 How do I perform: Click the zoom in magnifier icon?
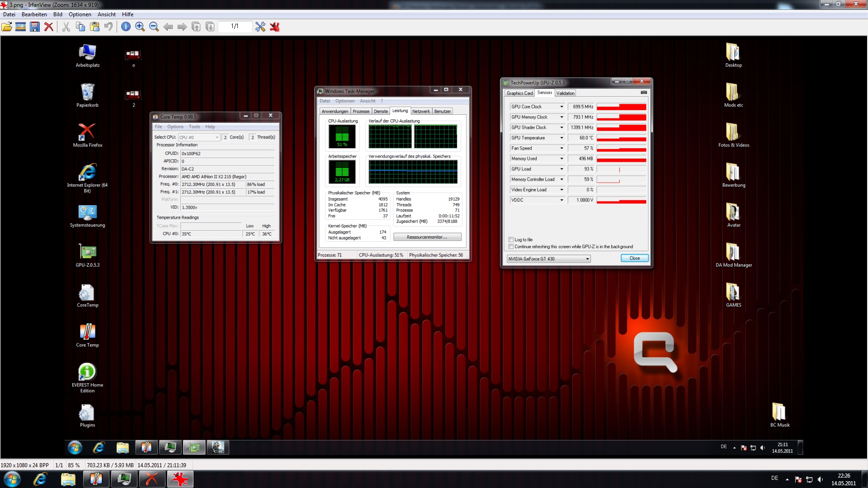click(140, 27)
